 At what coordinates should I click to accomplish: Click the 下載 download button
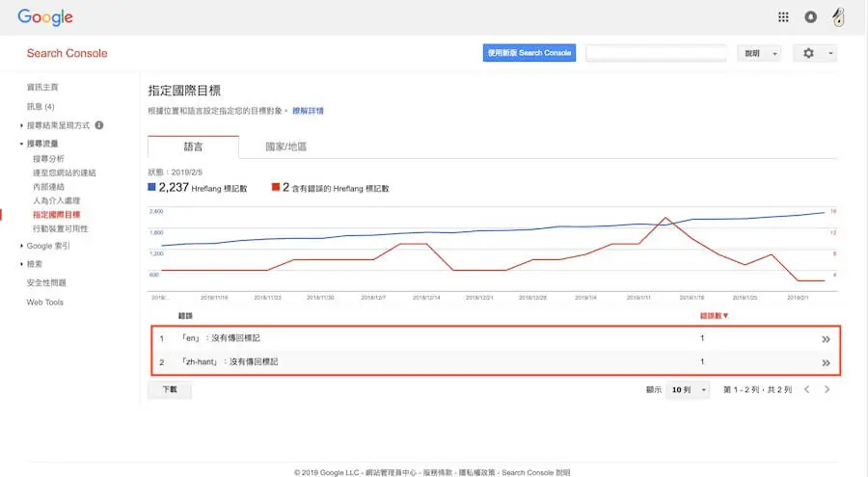pos(170,389)
